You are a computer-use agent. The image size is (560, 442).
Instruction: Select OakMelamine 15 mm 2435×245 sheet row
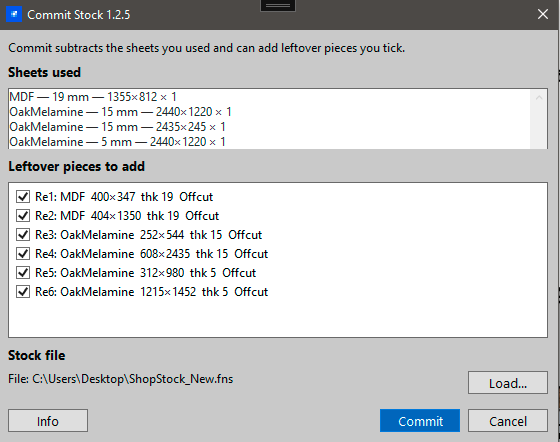pos(270,127)
